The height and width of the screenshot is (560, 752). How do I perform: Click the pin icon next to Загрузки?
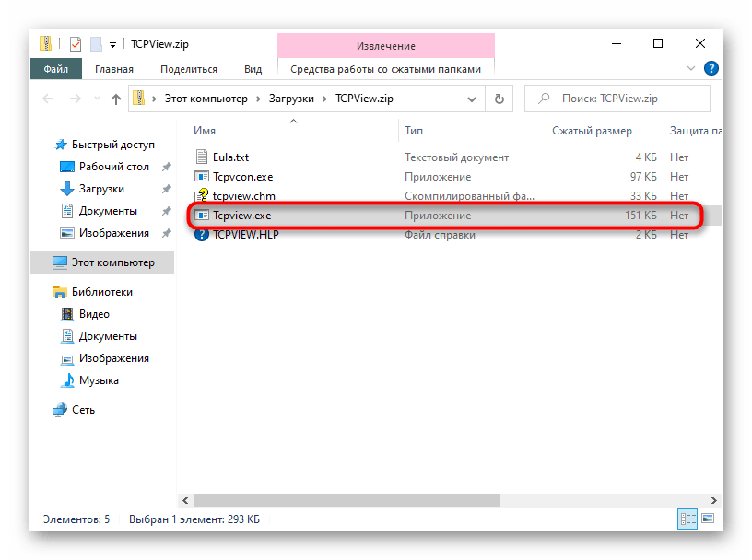coord(166,189)
